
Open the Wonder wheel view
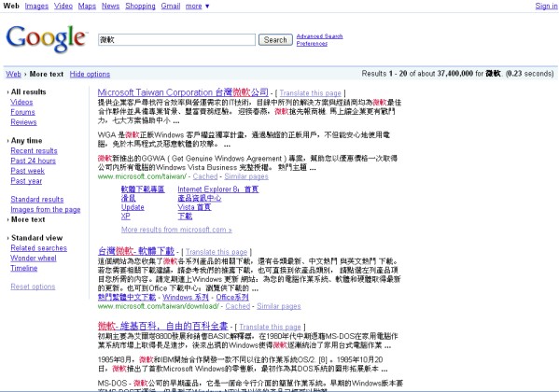click(34, 258)
